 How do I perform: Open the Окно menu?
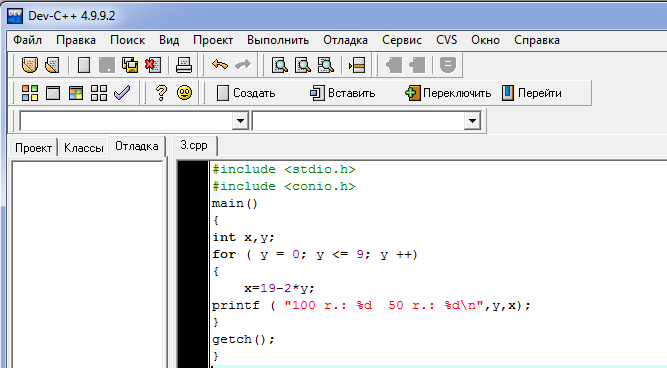tap(485, 40)
